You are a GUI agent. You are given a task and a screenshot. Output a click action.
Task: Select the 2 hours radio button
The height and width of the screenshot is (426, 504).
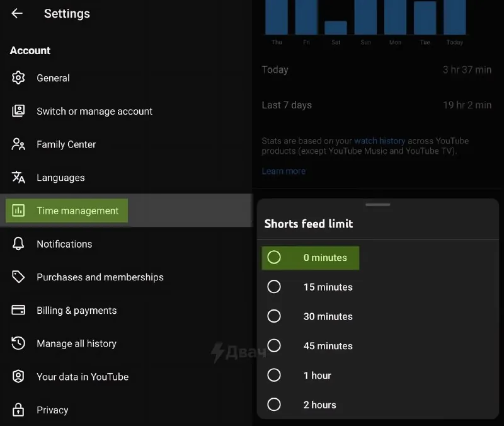[274, 405]
